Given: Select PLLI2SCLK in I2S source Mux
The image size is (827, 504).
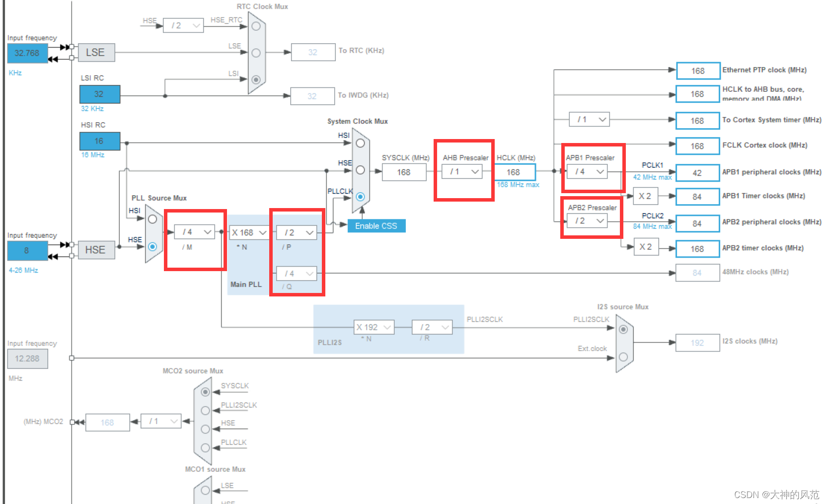Looking at the screenshot, I should (x=623, y=329).
